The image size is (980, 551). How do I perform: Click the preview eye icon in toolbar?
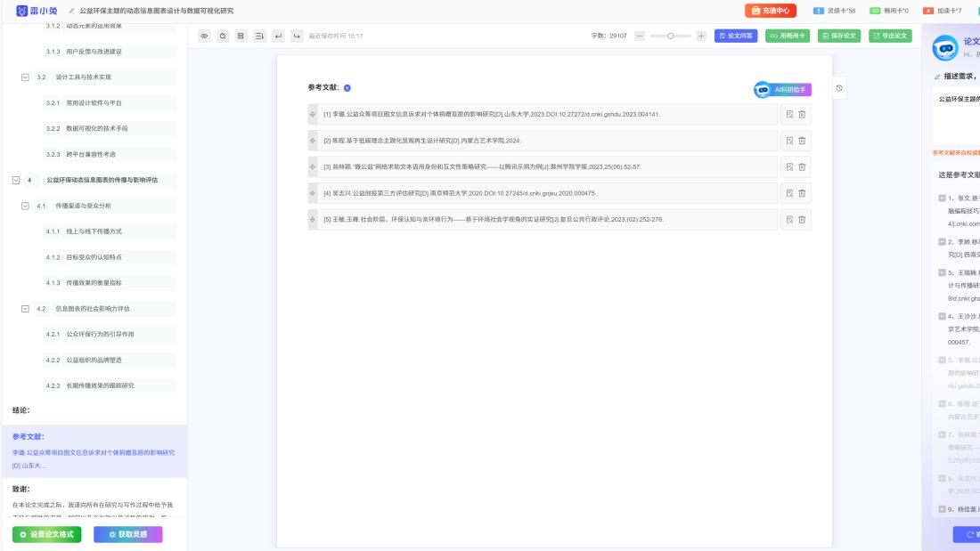coord(204,36)
